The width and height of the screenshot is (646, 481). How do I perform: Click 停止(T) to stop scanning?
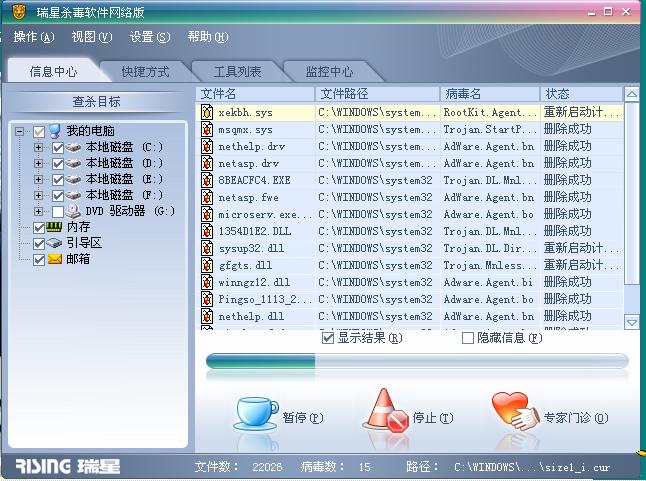click(433, 418)
